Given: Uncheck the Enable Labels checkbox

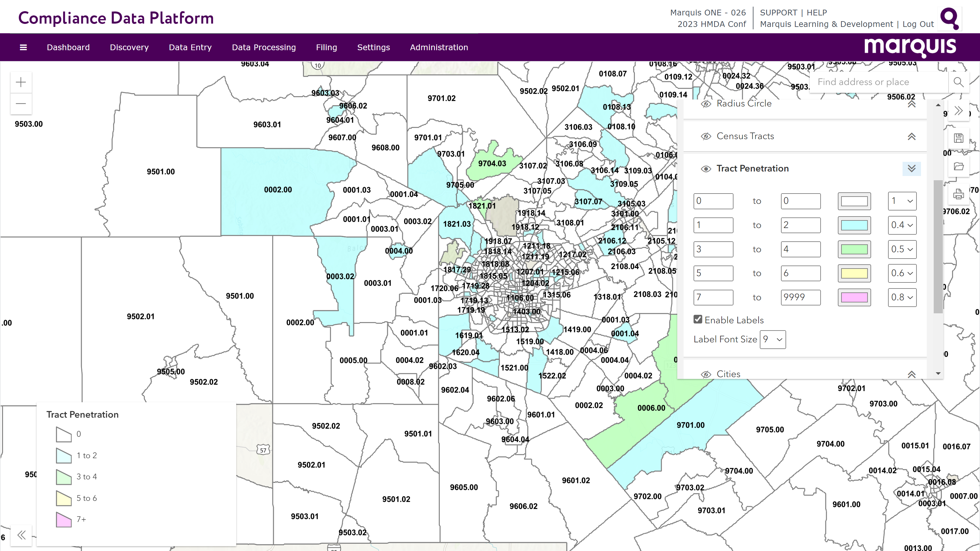Looking at the screenshot, I should pos(698,319).
